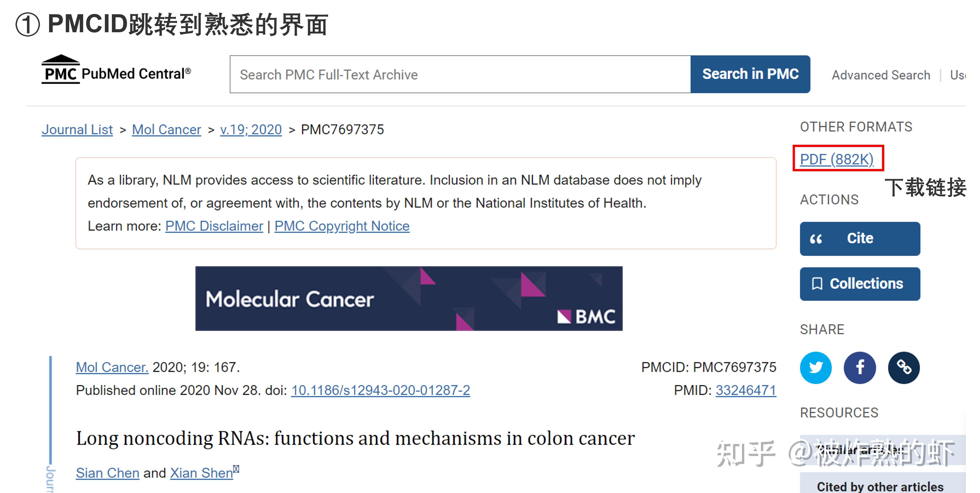View author Sian Chen's profile

pos(107,472)
